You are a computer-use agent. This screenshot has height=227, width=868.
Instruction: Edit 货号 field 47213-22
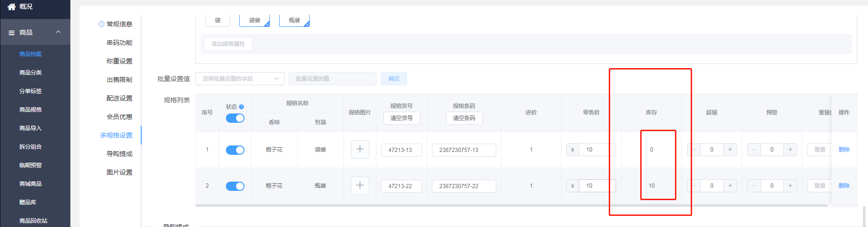click(x=401, y=186)
